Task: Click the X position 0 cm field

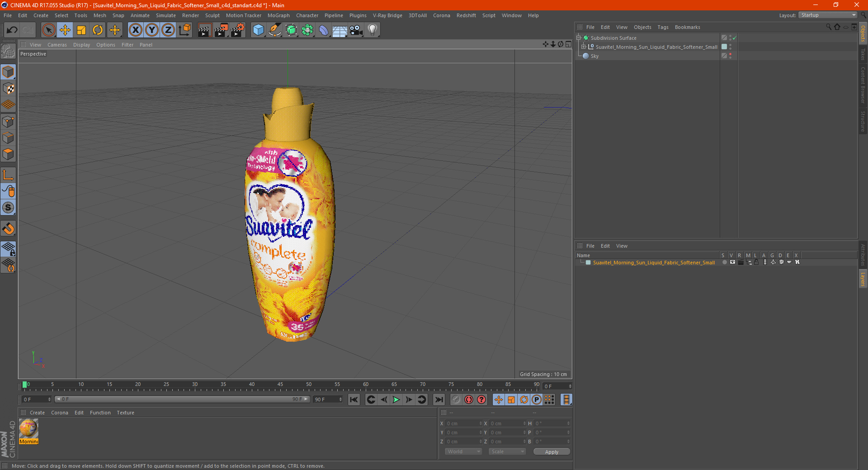Action: [464, 423]
